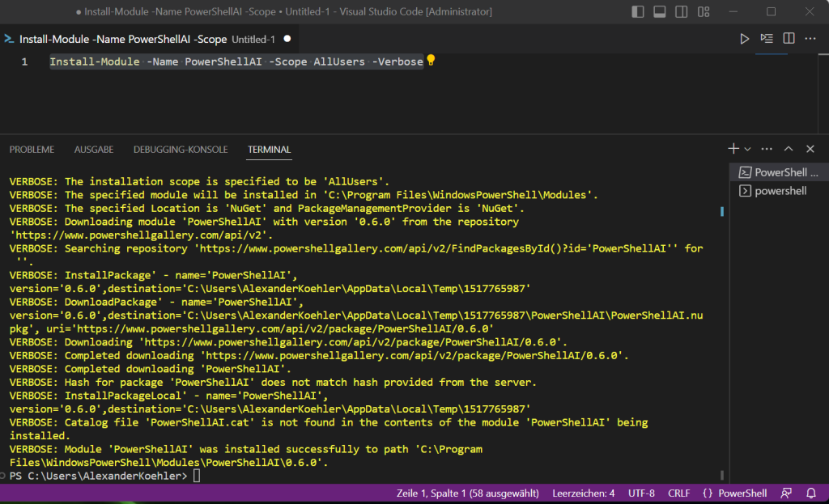Change indentation via 'Leerzeichen: 4'
This screenshot has width=829, height=504.
coord(583,493)
